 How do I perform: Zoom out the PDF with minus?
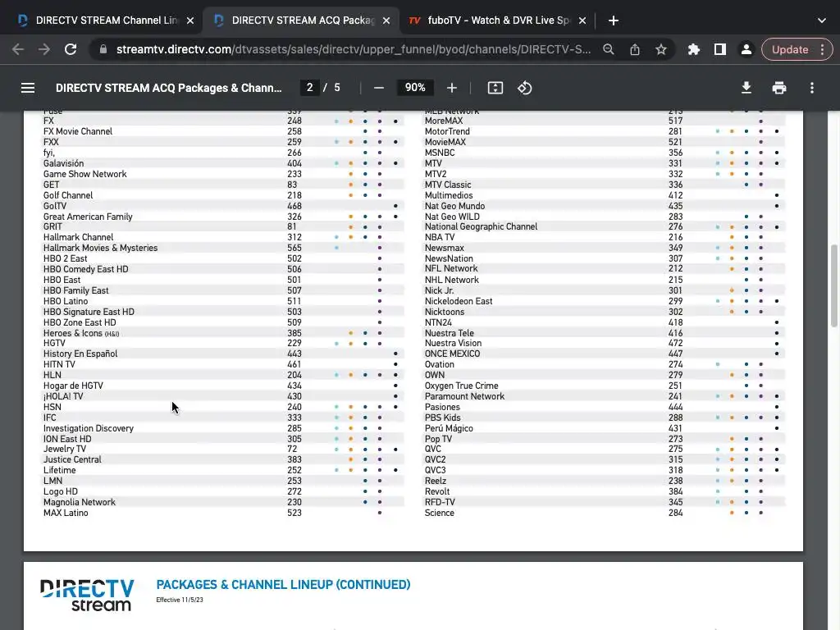(379, 88)
